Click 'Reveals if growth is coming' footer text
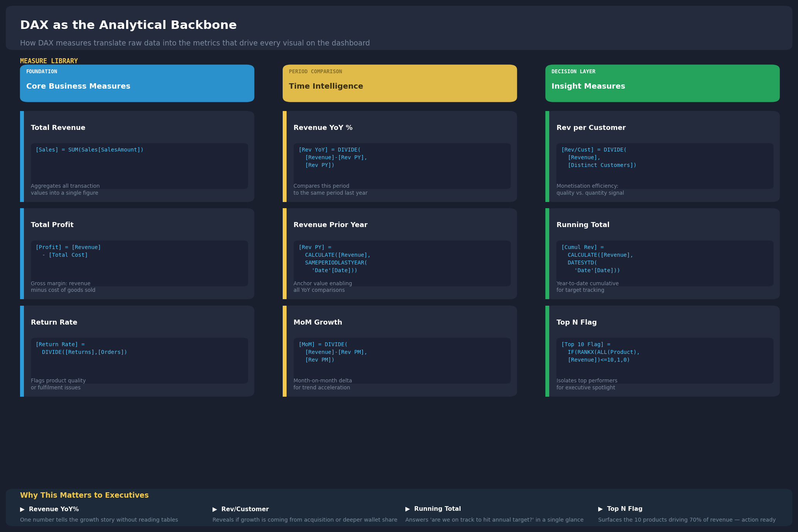 tap(305, 520)
